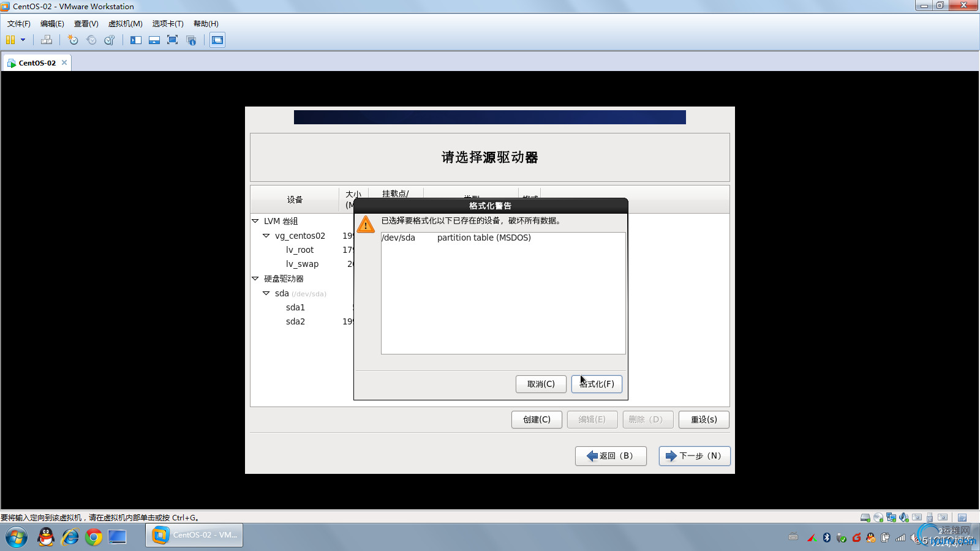Screen dimensions: 980x551
Task: Close the CentOS-02 tab
Action: (64, 62)
